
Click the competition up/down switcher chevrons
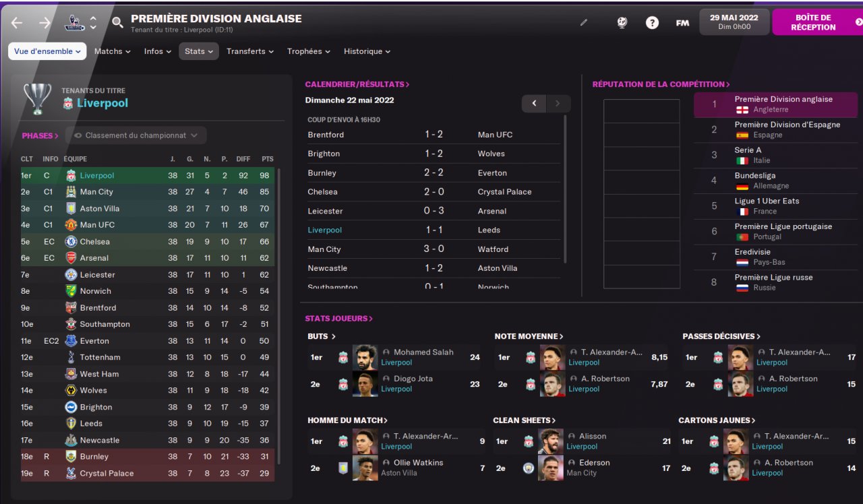click(x=93, y=23)
